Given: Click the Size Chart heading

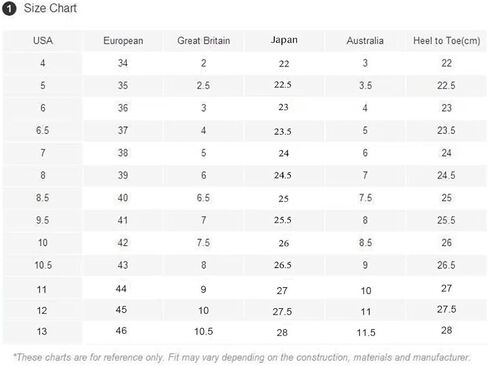Looking at the screenshot, I should tap(50, 8).
